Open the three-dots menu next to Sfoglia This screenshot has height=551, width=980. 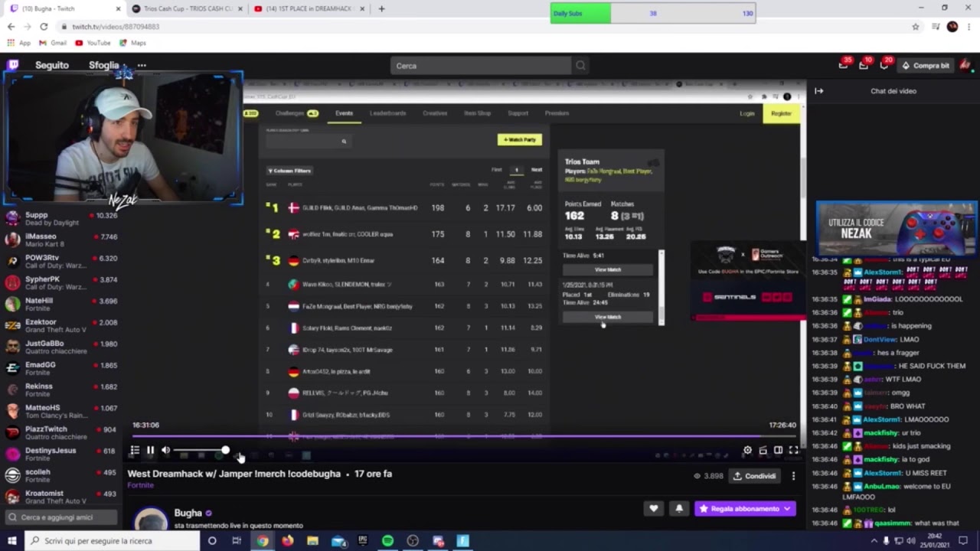(142, 65)
